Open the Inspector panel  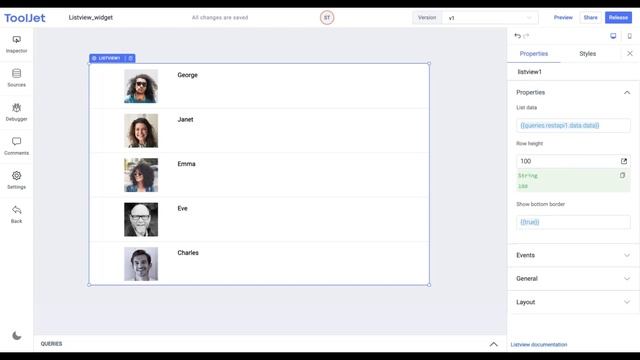[16, 44]
